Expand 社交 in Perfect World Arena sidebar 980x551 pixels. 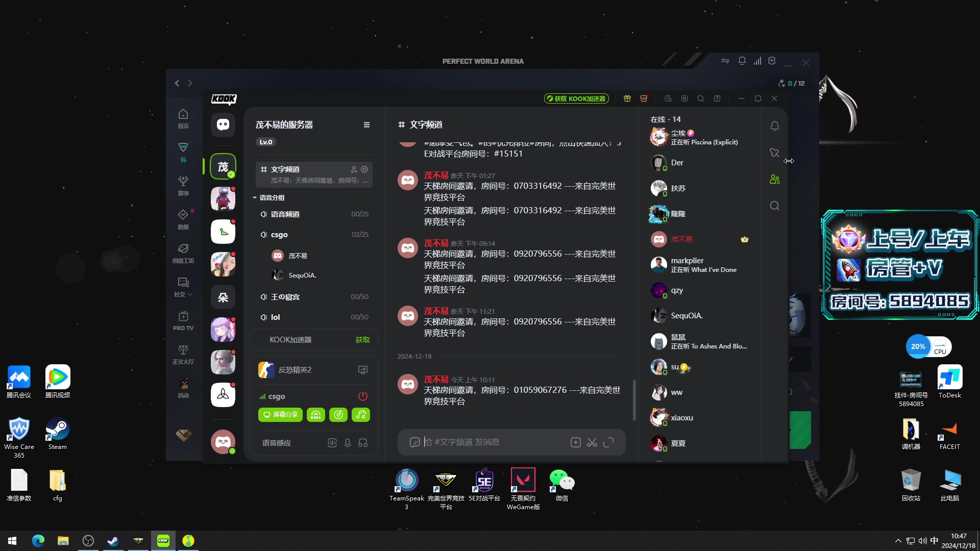click(183, 287)
